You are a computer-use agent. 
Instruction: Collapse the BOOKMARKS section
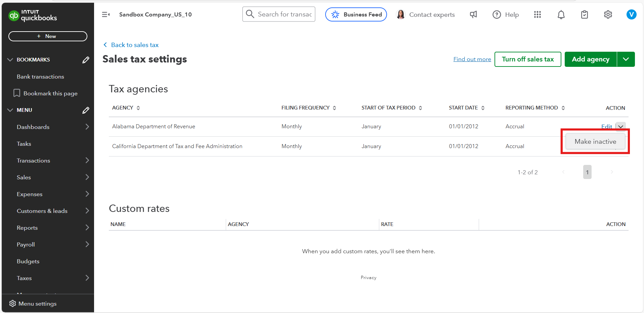pos(10,60)
